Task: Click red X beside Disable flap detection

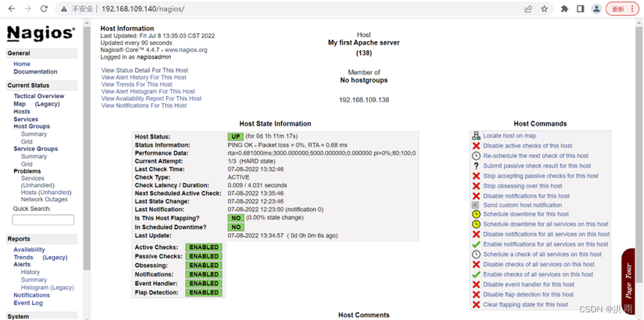Action: [476, 294]
